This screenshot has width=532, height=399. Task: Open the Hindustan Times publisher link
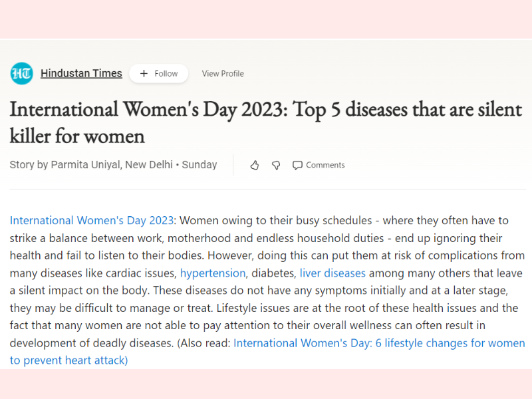(81, 73)
